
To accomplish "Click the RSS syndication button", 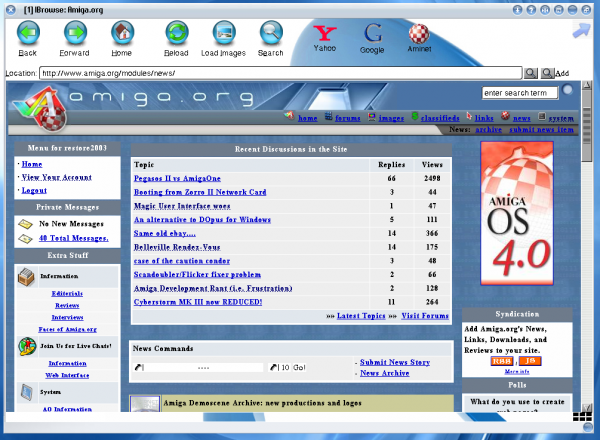I will pos(502,361).
